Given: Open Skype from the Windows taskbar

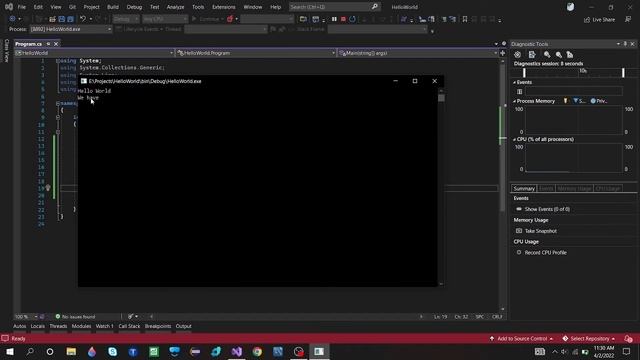Looking at the screenshot, I should pyautogui.click(x=113, y=351).
